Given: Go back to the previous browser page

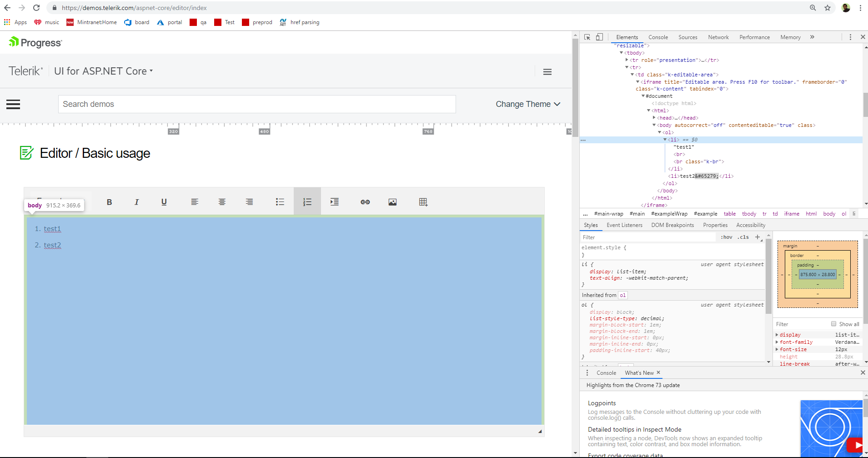Looking at the screenshot, I should tap(7, 8).
